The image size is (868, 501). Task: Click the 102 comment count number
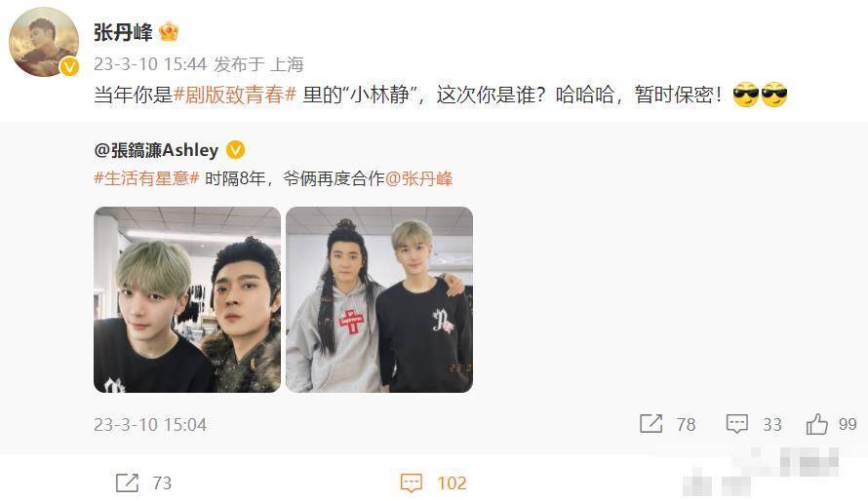452,482
